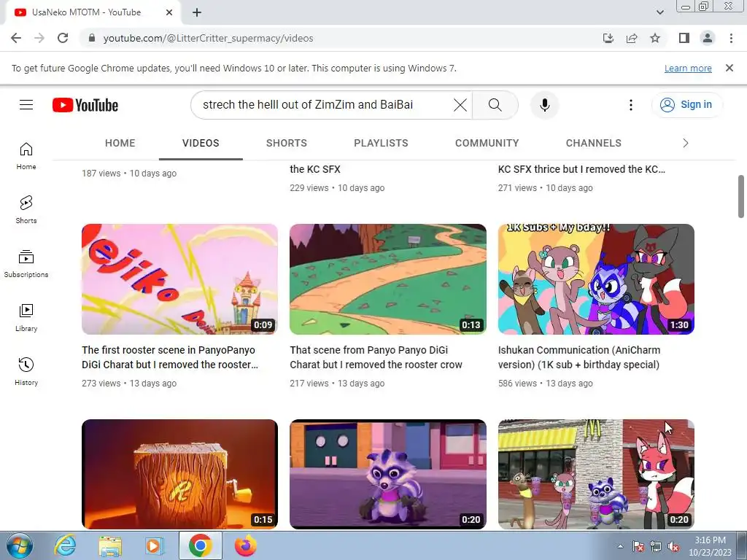This screenshot has height=560, width=747.
Task: Go back with the browser back arrow
Action: tap(16, 38)
